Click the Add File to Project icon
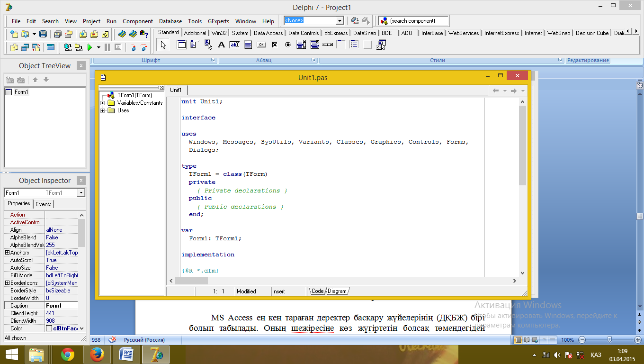This screenshot has width=644, height=364. (x=83, y=34)
